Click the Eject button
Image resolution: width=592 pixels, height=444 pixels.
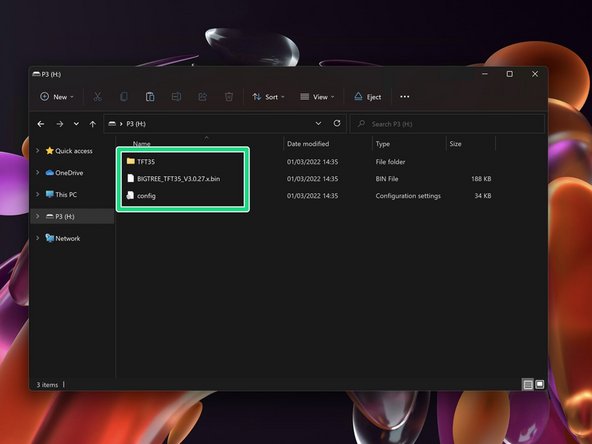(x=368, y=97)
